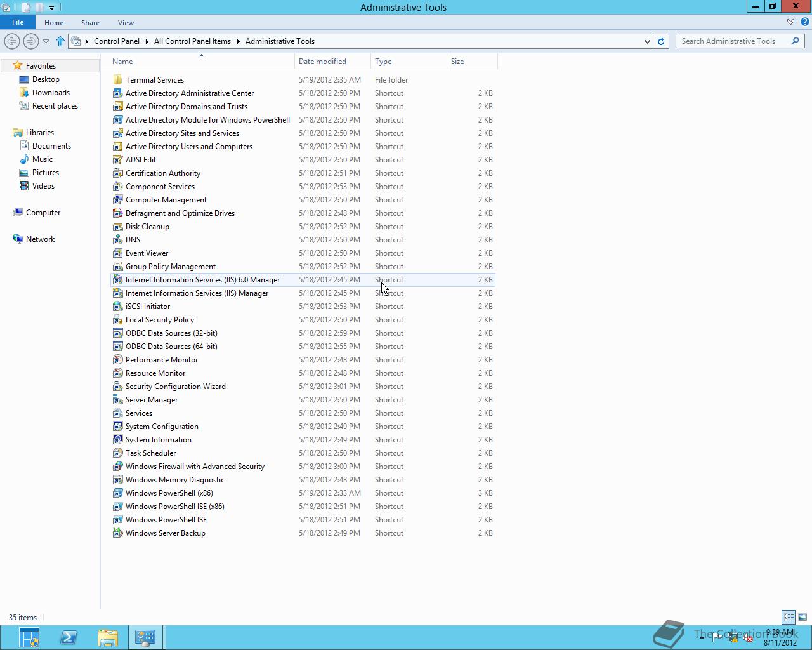Viewport: 812px width, 650px height.
Task: Select ODBC Data Sources (32-bit) entry
Action: click(x=303, y=333)
